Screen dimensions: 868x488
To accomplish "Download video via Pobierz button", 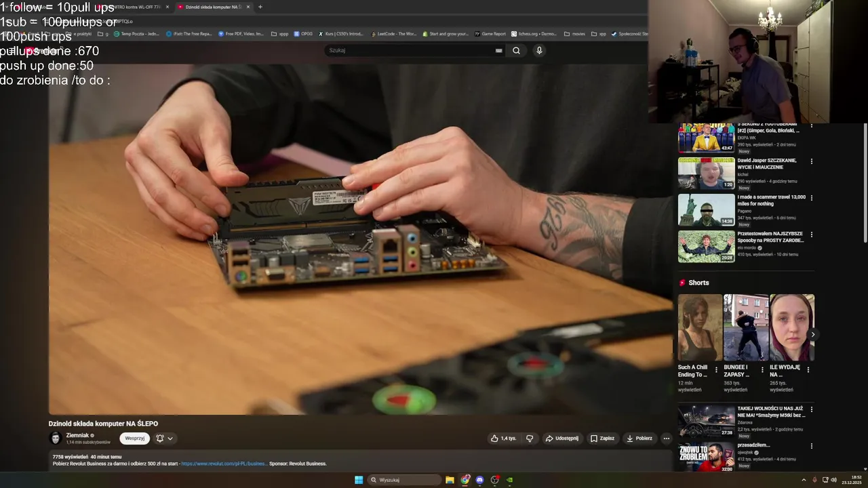I will point(639,439).
